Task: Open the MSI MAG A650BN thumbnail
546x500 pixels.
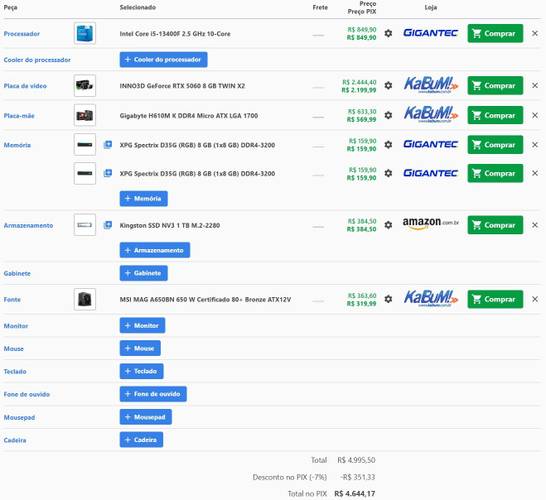Action: tap(85, 299)
